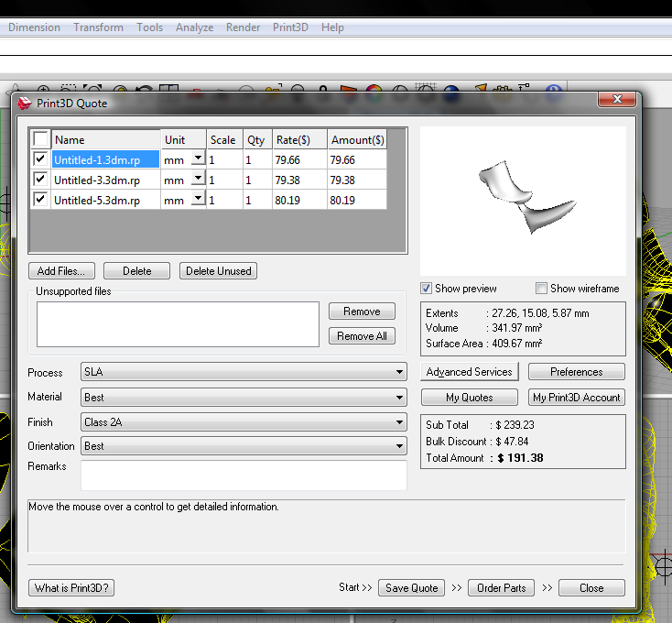Viewport: 672px width, 623px height.
Task: Click the Unsupported files list box
Action: (x=178, y=324)
